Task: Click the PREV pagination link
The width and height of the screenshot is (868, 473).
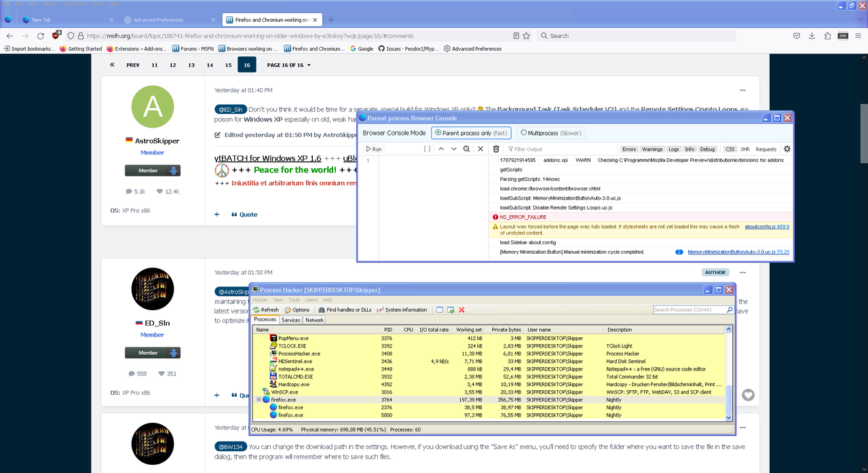Action: tap(133, 65)
